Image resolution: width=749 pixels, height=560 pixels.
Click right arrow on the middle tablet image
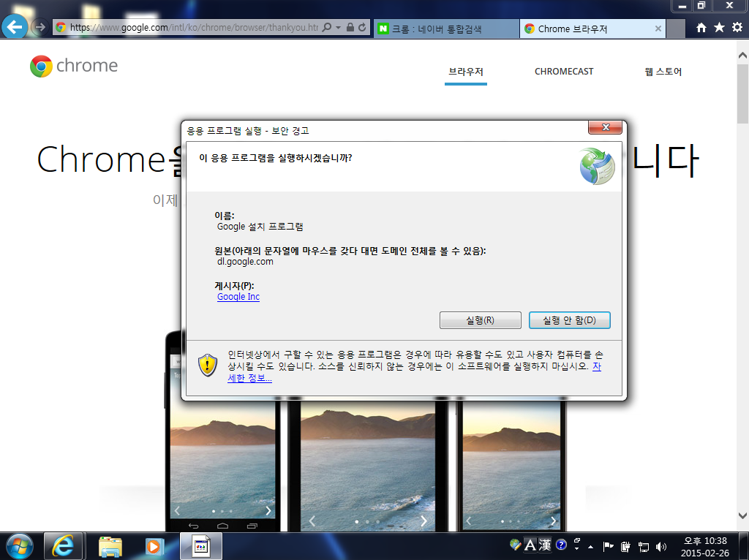(424, 521)
